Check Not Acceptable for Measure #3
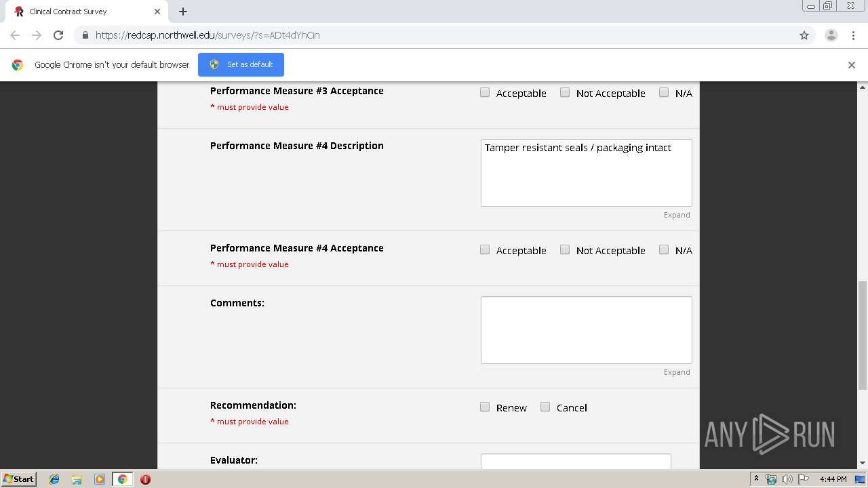The height and width of the screenshot is (488, 868). [565, 92]
